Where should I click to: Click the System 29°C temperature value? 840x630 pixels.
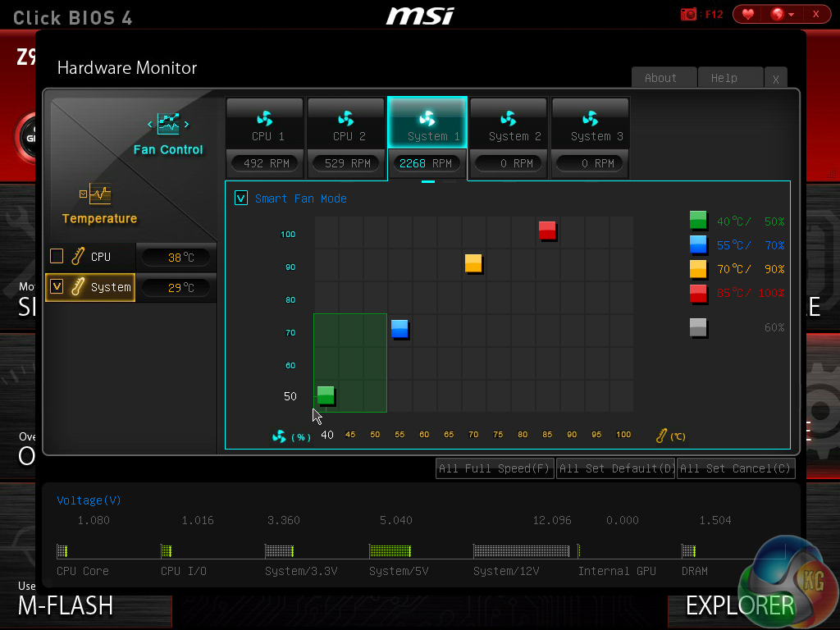click(x=176, y=288)
